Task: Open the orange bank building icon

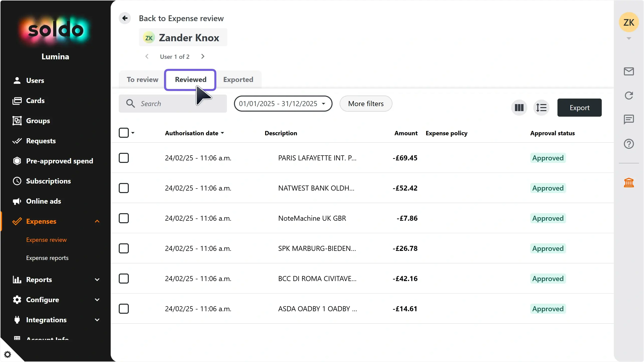Action: tap(629, 183)
